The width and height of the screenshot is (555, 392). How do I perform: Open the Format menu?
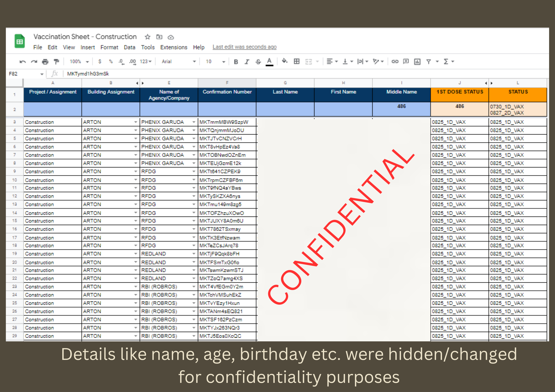[x=109, y=47]
